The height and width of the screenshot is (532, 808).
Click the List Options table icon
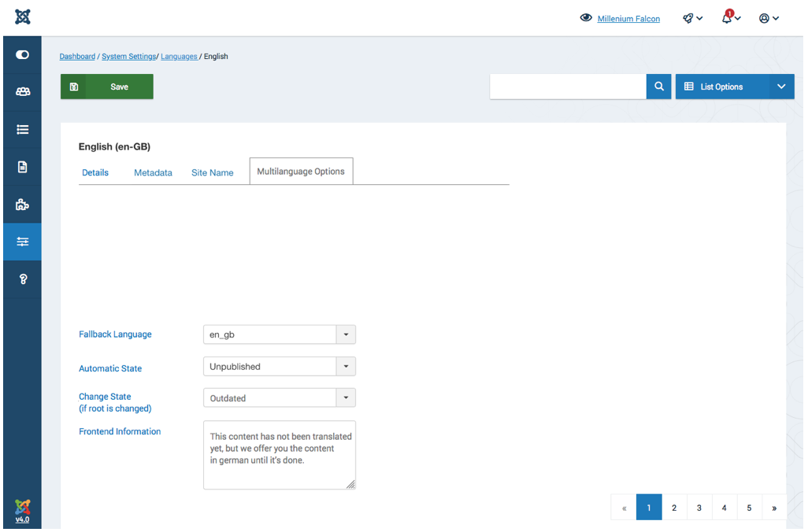pos(688,87)
